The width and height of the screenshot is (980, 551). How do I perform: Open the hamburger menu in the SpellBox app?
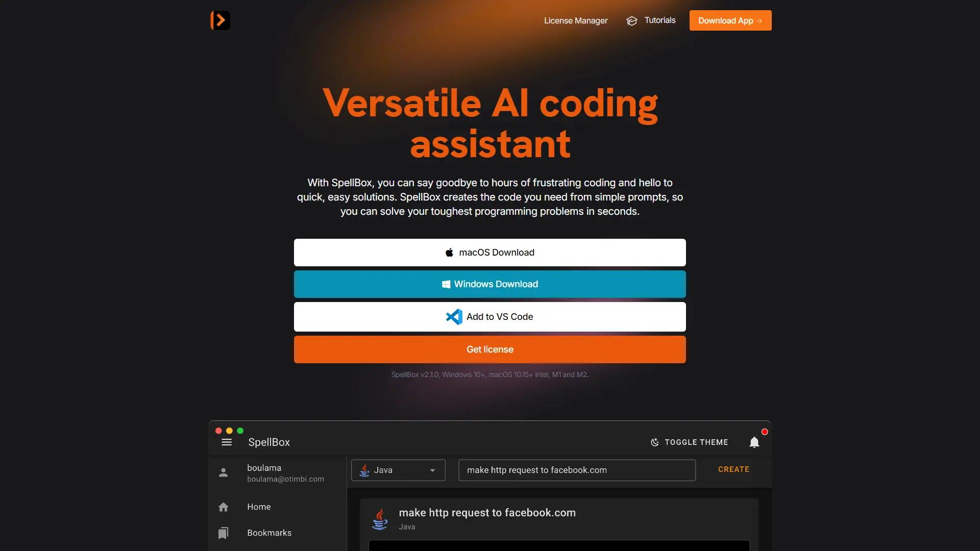[x=227, y=442]
